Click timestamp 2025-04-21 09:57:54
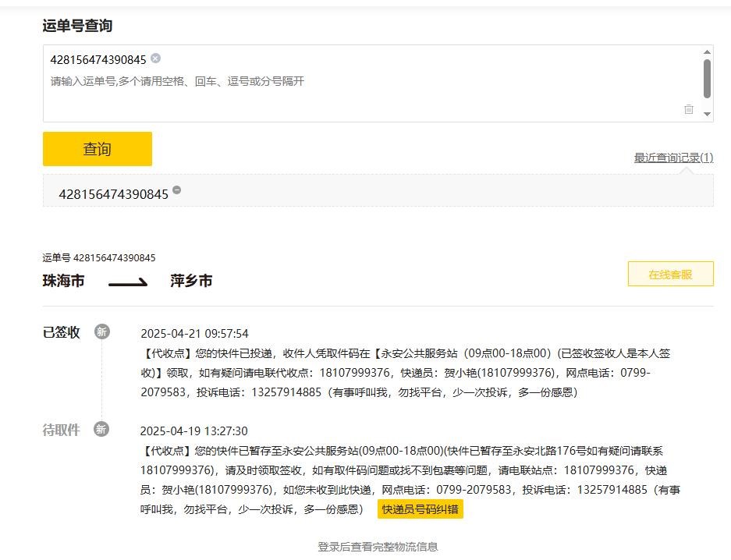The image size is (731, 560). coord(194,334)
